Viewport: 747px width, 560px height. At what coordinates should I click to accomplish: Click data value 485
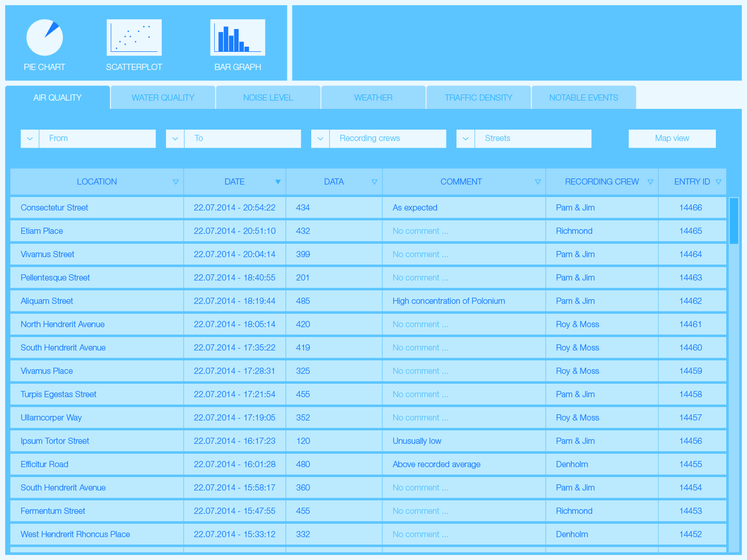click(303, 301)
